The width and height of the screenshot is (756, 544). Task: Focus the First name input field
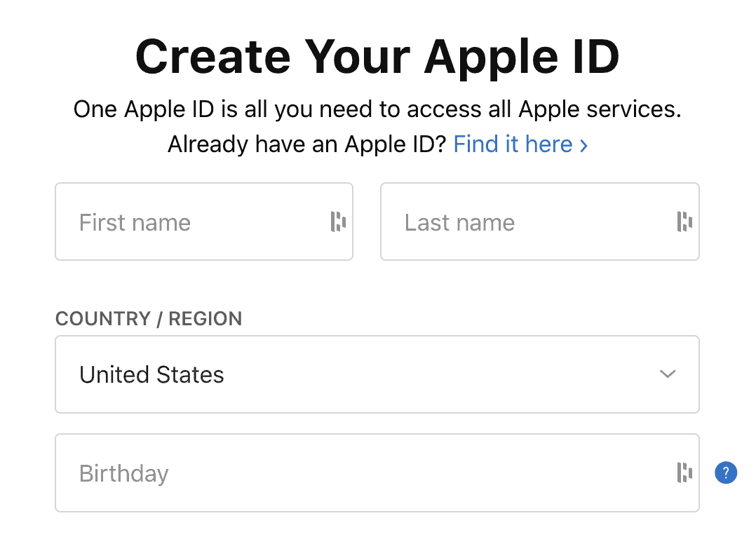coord(196,222)
